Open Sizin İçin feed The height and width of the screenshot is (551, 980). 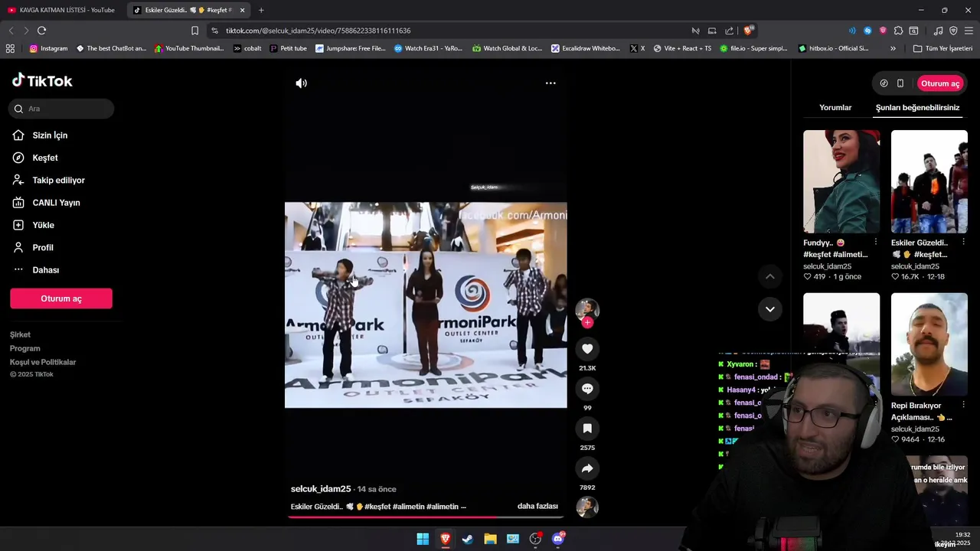coord(40,135)
